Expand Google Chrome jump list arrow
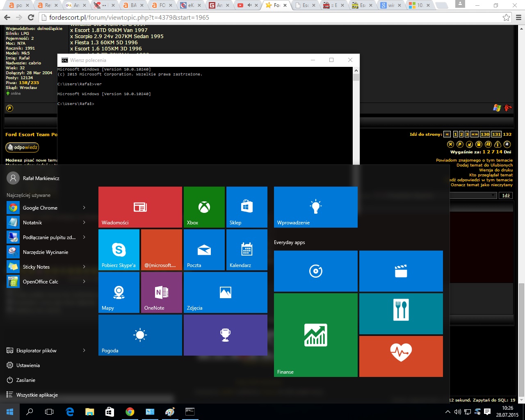Screen dimensions: 525x420 tap(84, 208)
